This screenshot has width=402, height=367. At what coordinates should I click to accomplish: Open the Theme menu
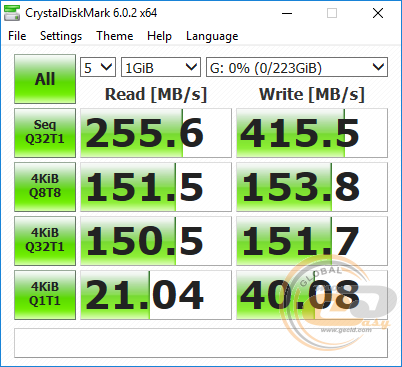pos(115,36)
